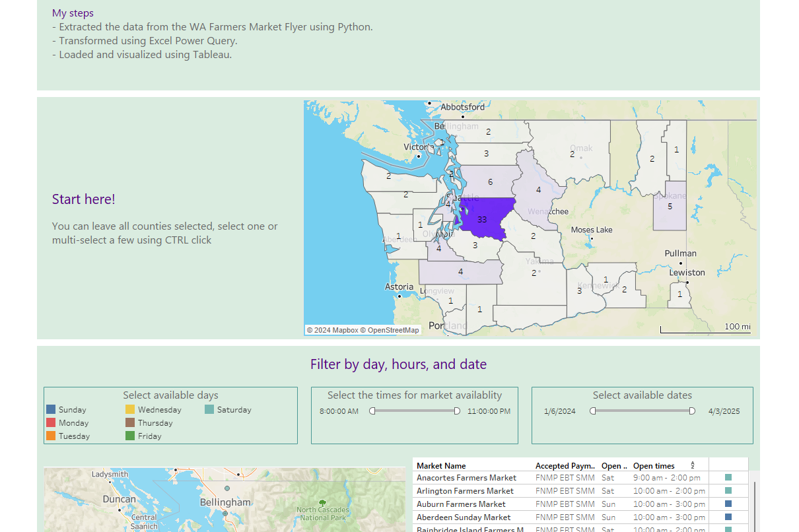Select the Friday green swatch in the legend
This screenshot has width=799, height=532.
click(130, 436)
